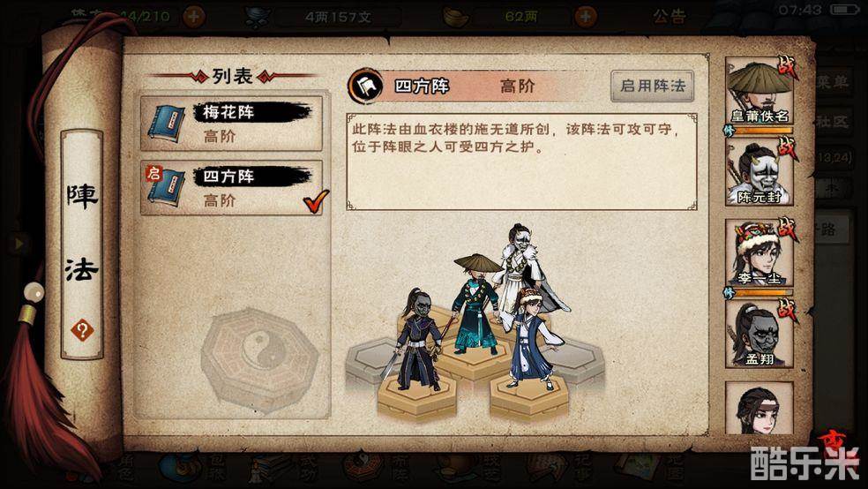868x489 pixels.
Task: Toggle the 战 badge on 皇甫佚名
Action: coord(787,67)
